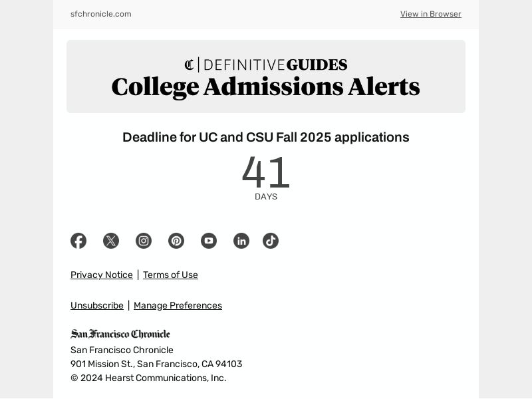Open the YouTube social icon
Screen dimensions: 532x399
[x=209, y=241]
